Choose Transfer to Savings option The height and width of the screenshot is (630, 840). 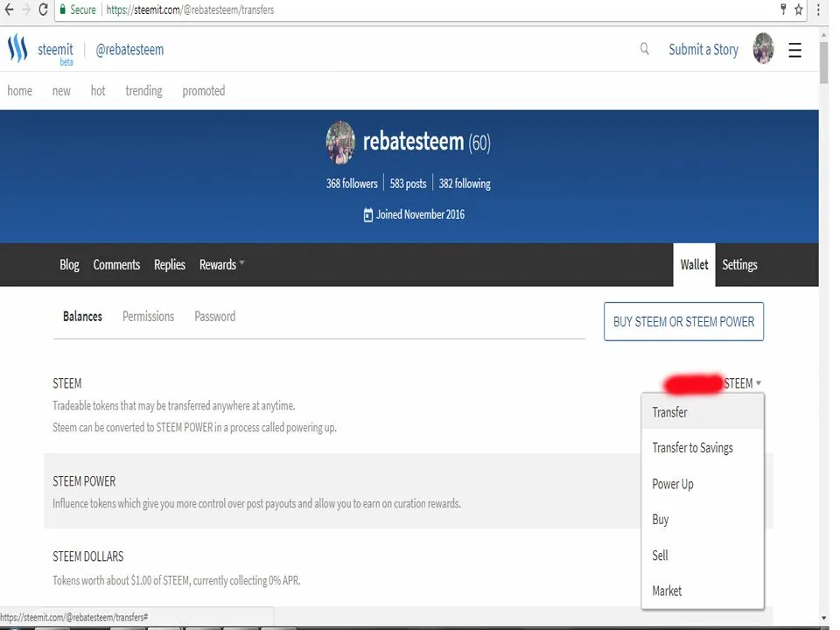point(703,448)
